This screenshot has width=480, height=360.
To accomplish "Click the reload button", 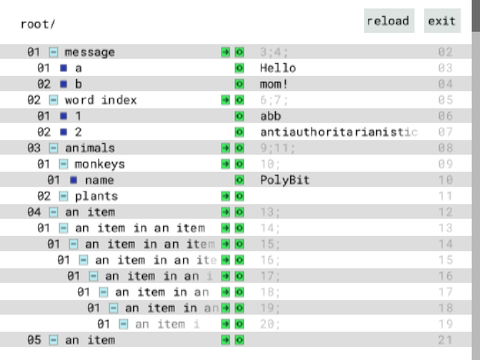I will tap(389, 21).
